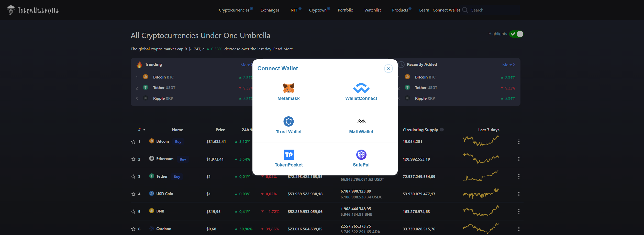The image size is (644, 235).
Task: Open USD Coin row options menu
Action: pos(519,194)
